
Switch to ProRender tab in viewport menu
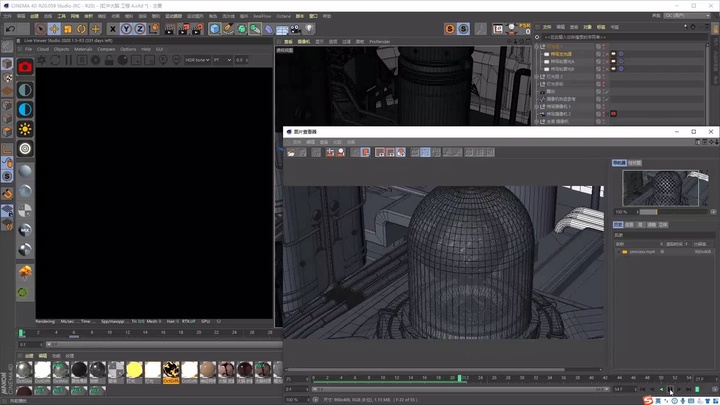tap(380, 42)
